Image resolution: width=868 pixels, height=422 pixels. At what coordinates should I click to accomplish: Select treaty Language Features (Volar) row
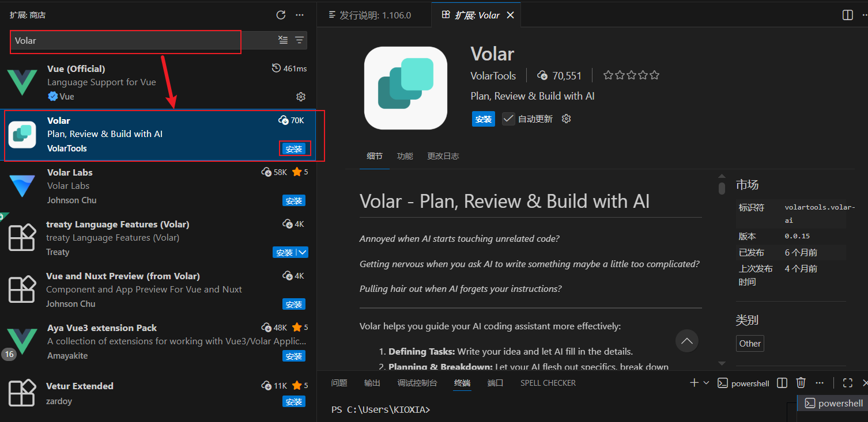pyautogui.click(x=158, y=238)
